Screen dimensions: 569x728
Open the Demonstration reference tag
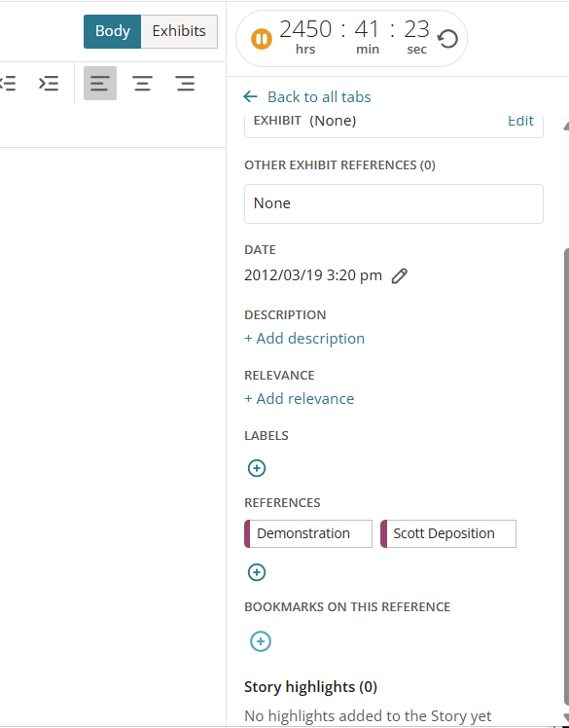[x=308, y=533]
